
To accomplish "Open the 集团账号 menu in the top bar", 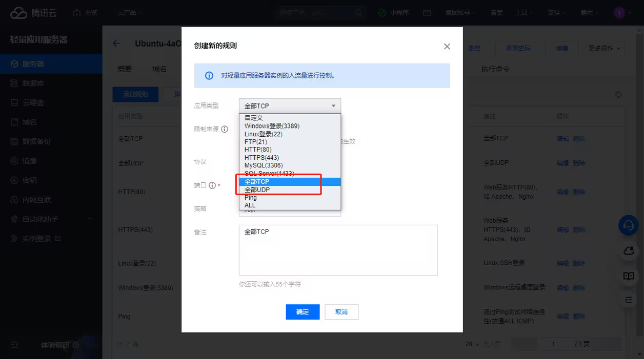I will click(x=460, y=13).
